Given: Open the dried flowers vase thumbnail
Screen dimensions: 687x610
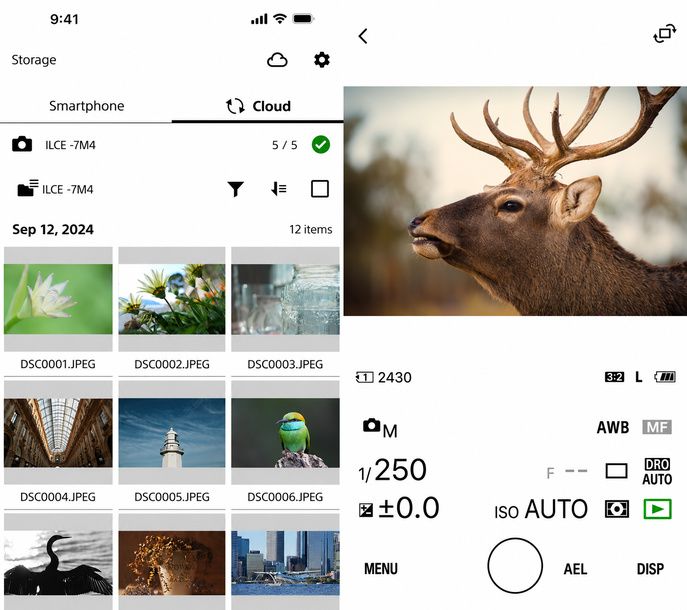Looking at the screenshot, I should pos(172,563).
